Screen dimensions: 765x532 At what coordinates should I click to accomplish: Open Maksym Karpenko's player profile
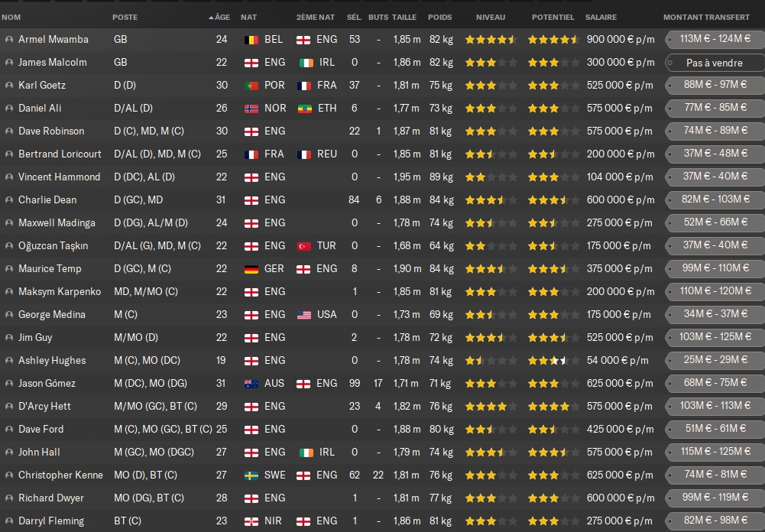click(59, 292)
